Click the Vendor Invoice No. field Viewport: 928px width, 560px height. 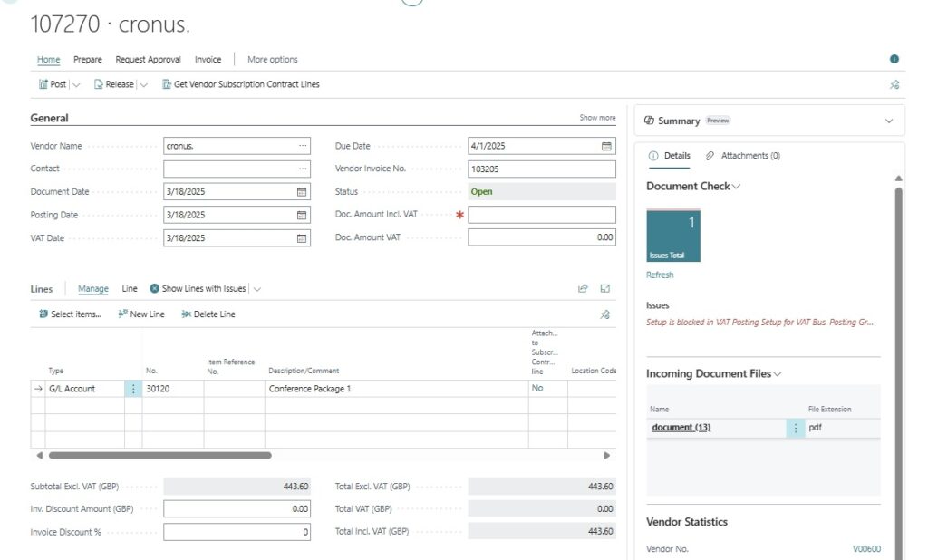coord(541,169)
